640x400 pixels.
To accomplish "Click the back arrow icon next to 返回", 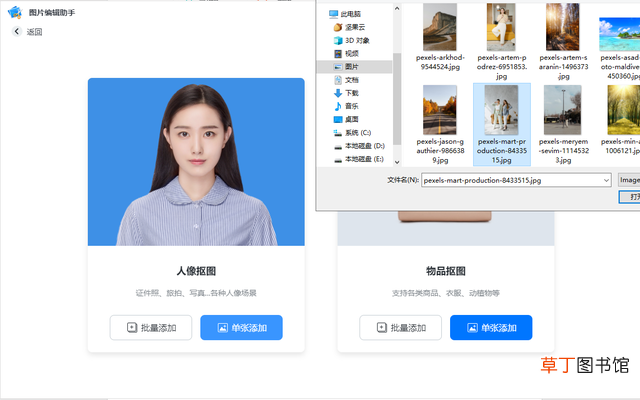I will click(x=17, y=31).
